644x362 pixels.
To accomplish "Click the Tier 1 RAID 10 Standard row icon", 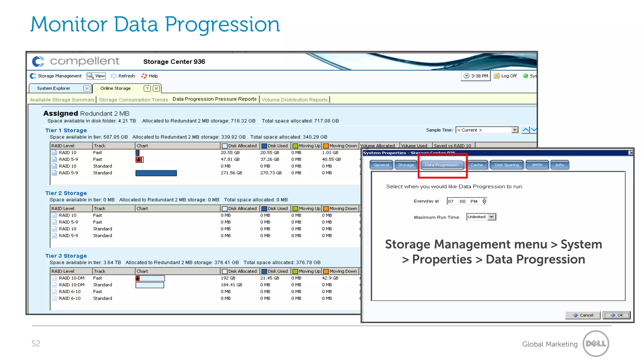I will (x=54, y=166).
